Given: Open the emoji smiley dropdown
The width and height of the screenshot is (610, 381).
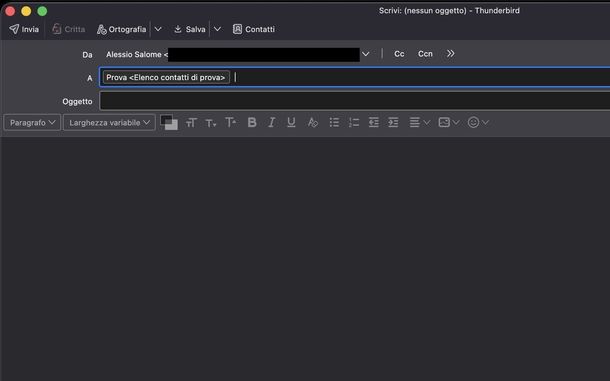Looking at the screenshot, I should (478, 123).
